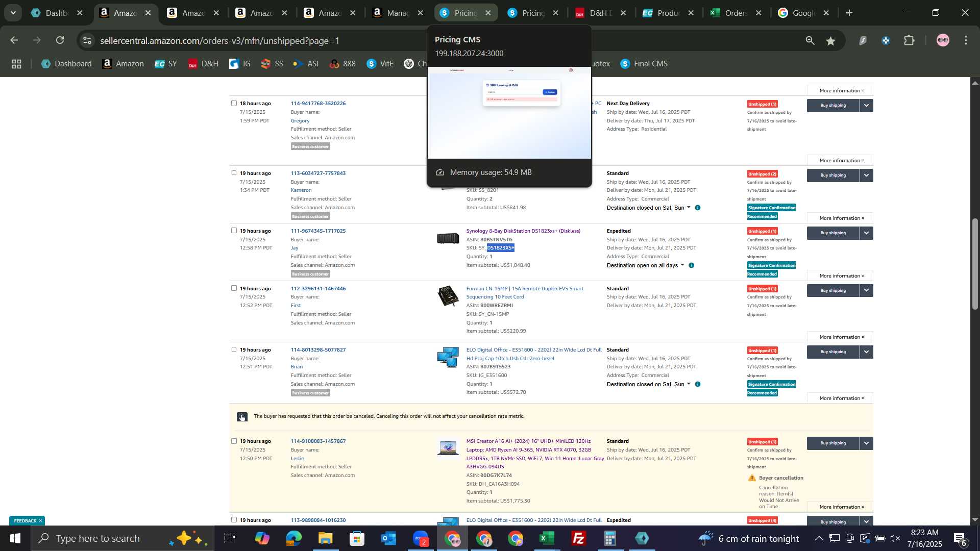Screen dimensions: 980x551
Task: Click MSI Creator laptop product thumbnail
Action: click(448, 448)
